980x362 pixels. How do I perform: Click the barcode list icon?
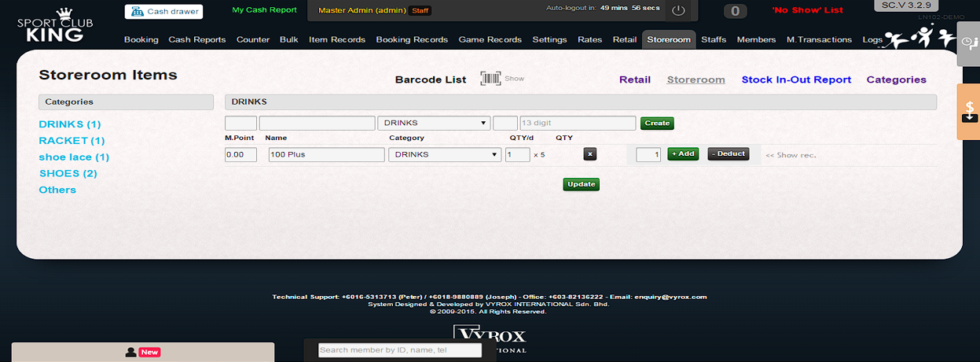point(490,79)
